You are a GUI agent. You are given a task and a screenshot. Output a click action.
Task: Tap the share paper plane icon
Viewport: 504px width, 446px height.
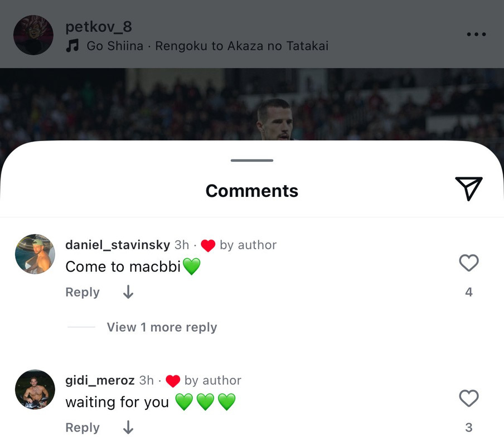pos(468,189)
